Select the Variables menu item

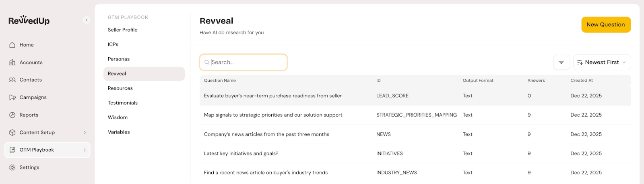119,132
